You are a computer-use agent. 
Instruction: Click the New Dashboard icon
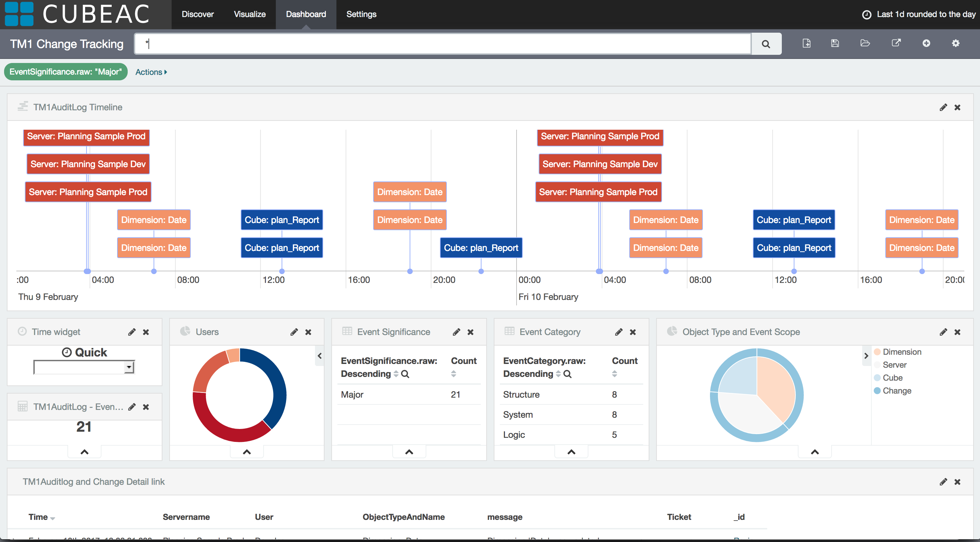[x=807, y=43]
